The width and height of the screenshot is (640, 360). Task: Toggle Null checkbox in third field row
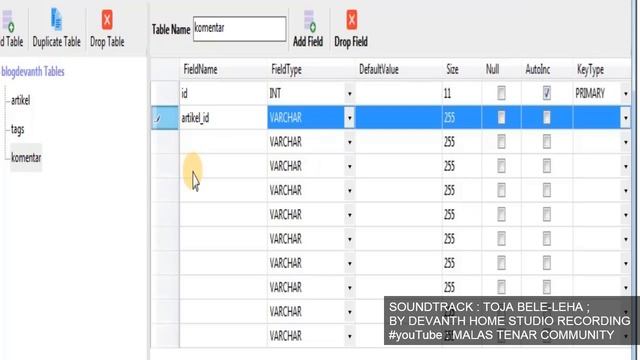[501, 142]
